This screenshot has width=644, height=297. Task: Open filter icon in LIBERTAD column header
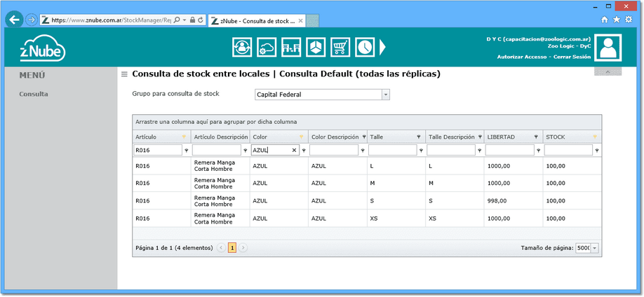(536, 137)
